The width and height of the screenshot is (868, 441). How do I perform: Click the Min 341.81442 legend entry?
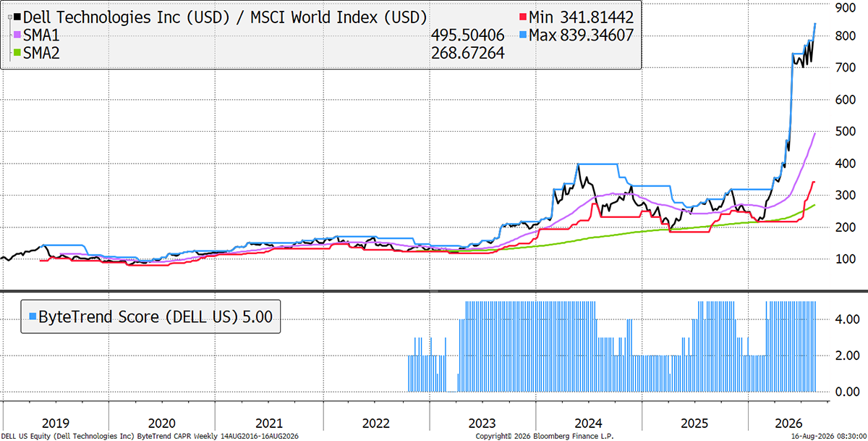(x=581, y=17)
